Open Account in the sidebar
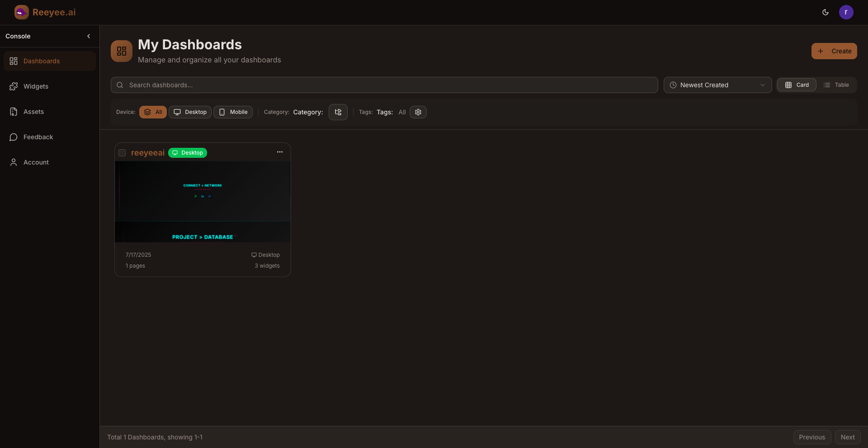This screenshot has height=448, width=868. 50,162
